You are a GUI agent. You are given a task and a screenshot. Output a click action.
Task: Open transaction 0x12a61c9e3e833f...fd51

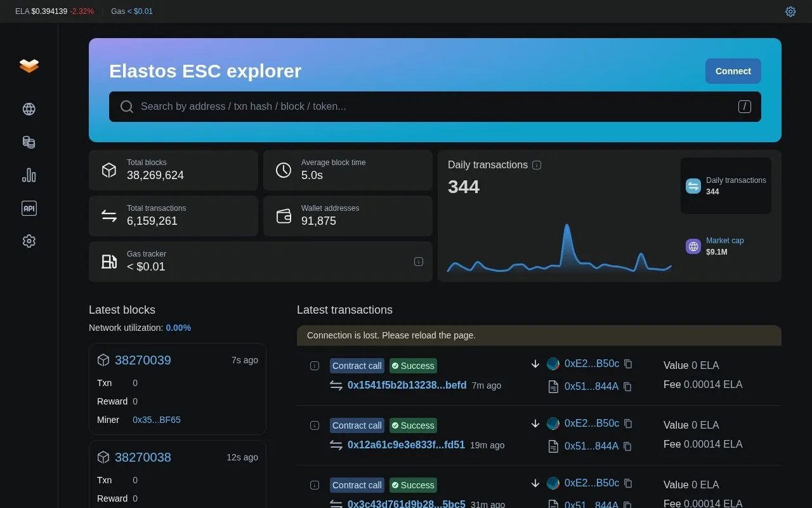(x=406, y=444)
